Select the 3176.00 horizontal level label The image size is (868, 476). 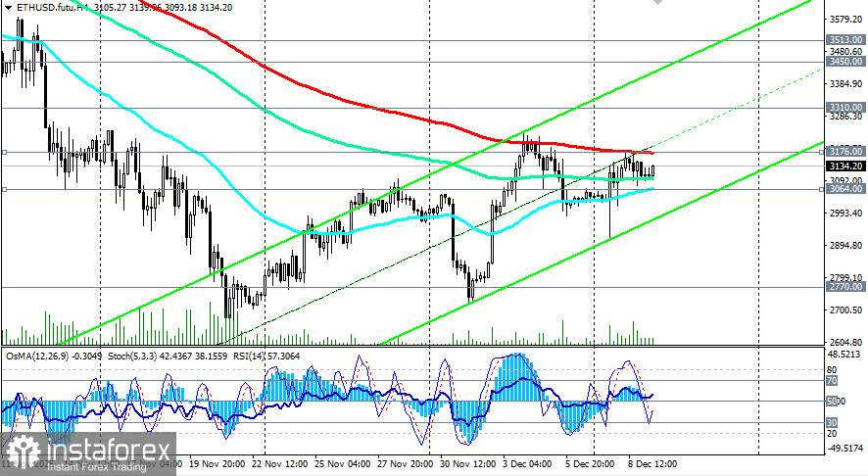pos(845,151)
